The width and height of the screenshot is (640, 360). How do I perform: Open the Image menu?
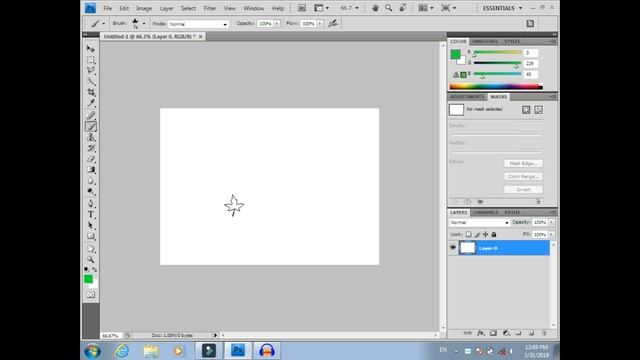click(x=144, y=8)
